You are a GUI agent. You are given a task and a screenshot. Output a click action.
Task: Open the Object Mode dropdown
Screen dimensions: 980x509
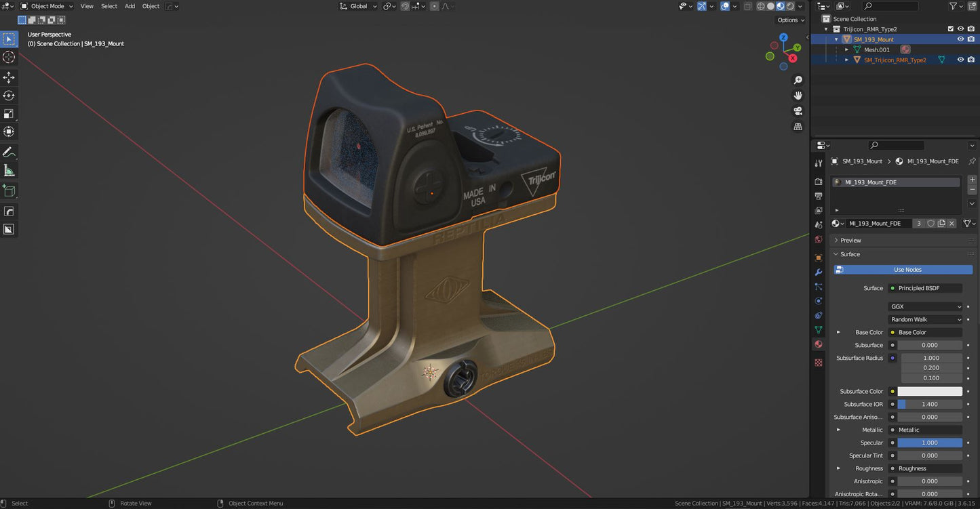click(47, 6)
